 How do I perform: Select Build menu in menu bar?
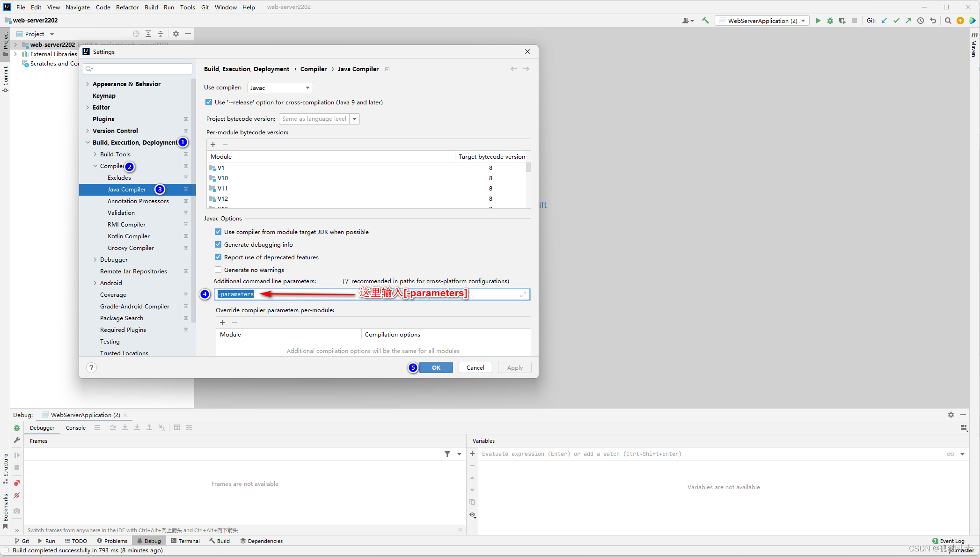[152, 7]
